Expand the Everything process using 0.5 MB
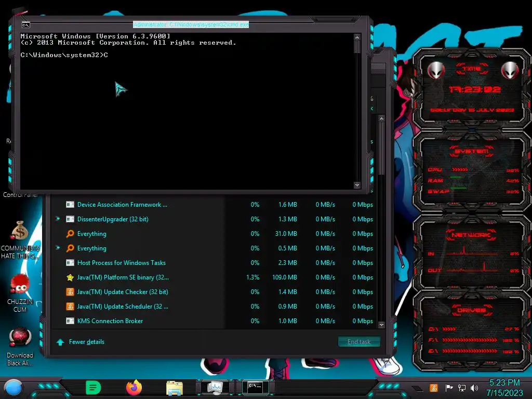Image resolution: width=532 pixels, height=399 pixels. (x=58, y=248)
